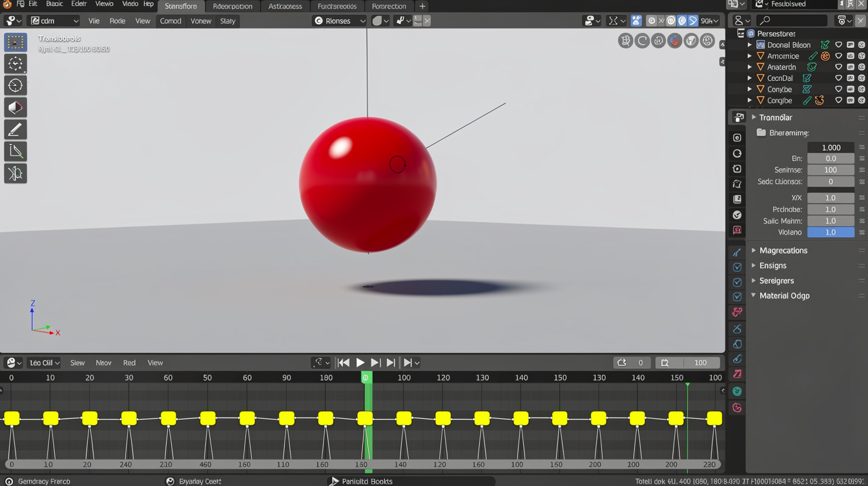This screenshot has width=868, height=486.
Task: Click the Play animation button
Action: (360, 363)
